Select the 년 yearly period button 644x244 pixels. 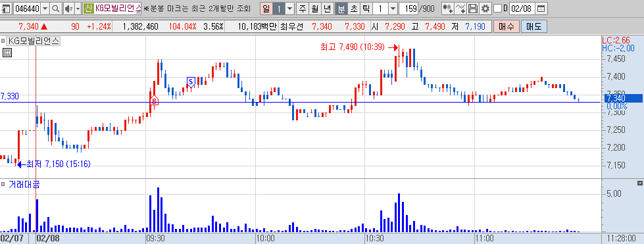click(x=327, y=8)
